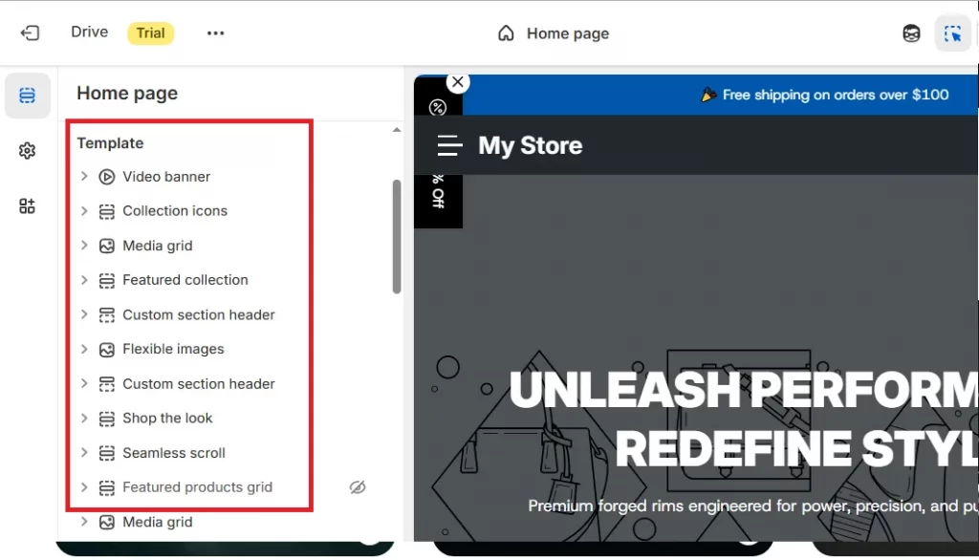Screen dimensions: 979x560
Task: Open the My Store hamburger menu
Action: tap(448, 145)
